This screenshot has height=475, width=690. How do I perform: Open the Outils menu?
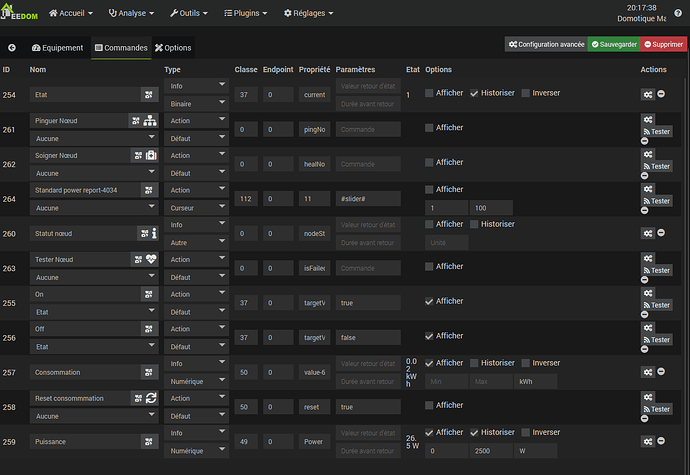coord(189,13)
